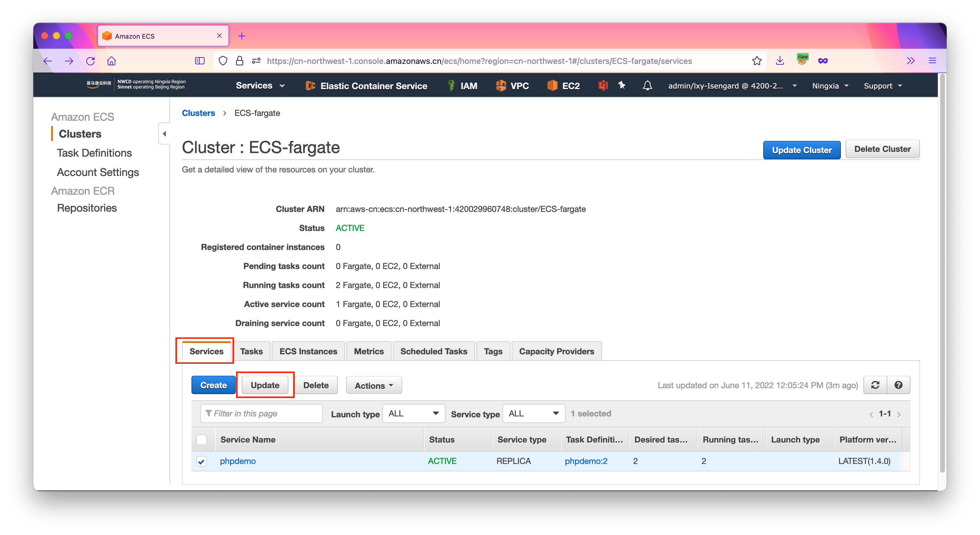The height and width of the screenshot is (535, 980).
Task: Reload the page with the refresh icon
Action: coord(90,61)
